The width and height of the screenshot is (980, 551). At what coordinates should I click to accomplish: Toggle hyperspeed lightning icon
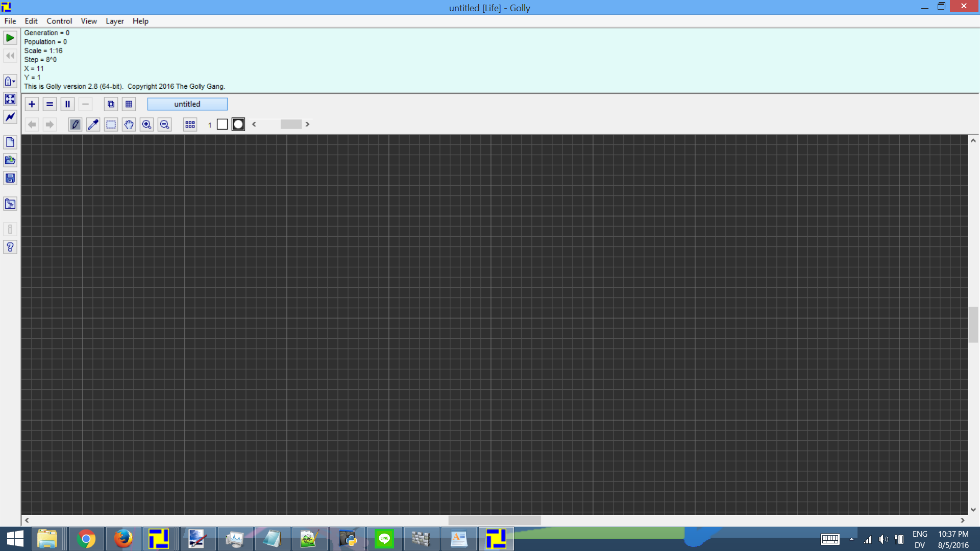(10, 117)
